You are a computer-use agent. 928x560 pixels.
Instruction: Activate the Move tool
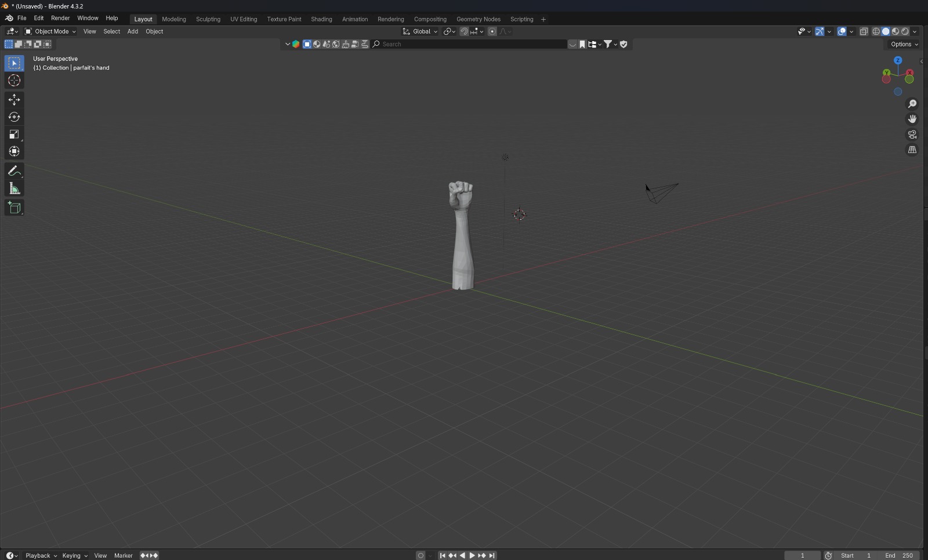[14, 100]
